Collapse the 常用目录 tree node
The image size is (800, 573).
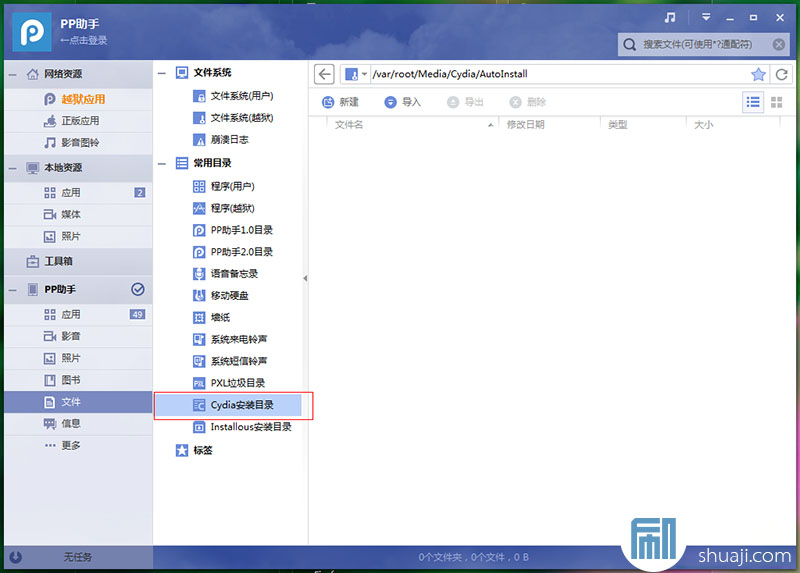tap(162, 164)
